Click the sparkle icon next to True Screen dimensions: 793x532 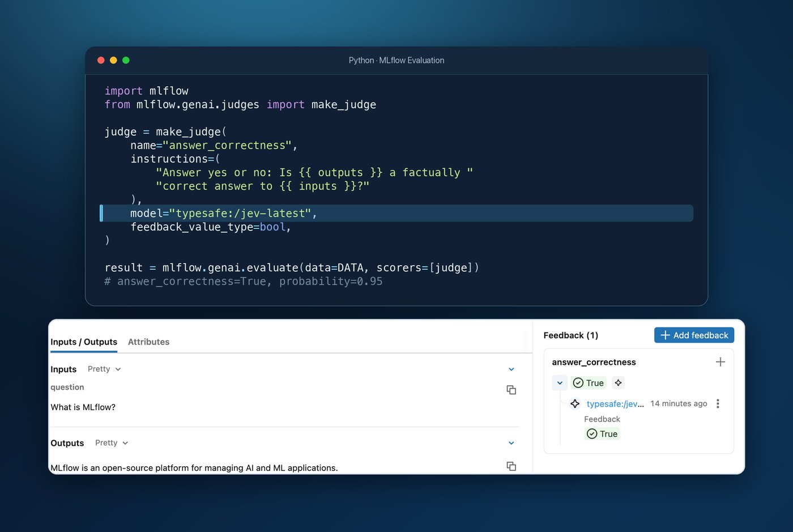point(618,383)
